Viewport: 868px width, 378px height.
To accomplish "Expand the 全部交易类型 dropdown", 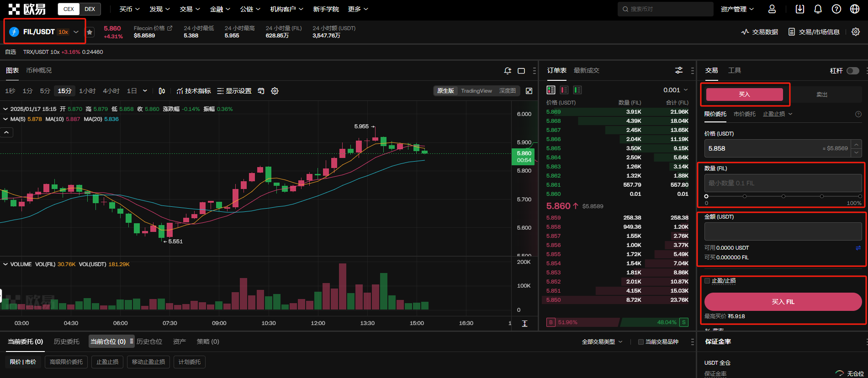I will tap(602, 342).
